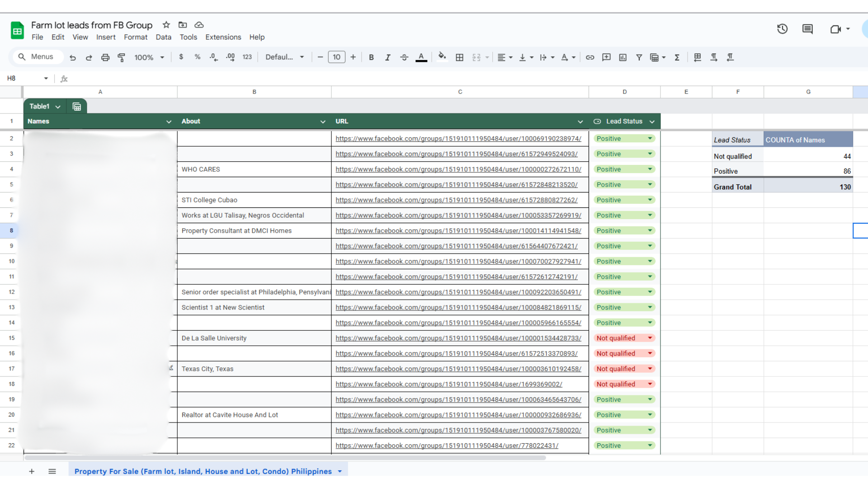Click the redo arrow
This screenshot has height=488, width=868.
click(x=89, y=57)
